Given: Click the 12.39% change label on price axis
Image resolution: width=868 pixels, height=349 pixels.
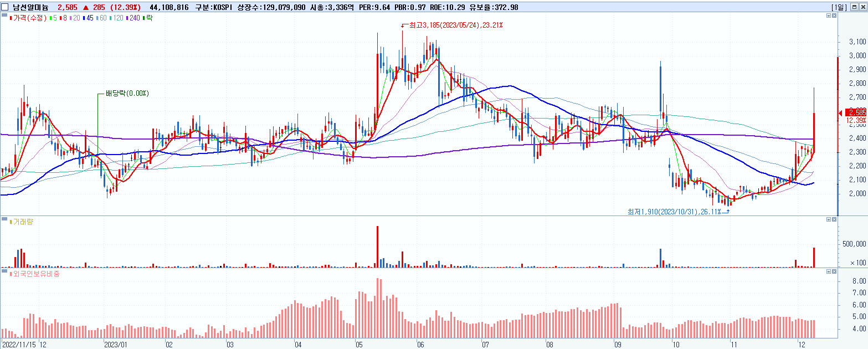Looking at the screenshot, I should (856, 120).
